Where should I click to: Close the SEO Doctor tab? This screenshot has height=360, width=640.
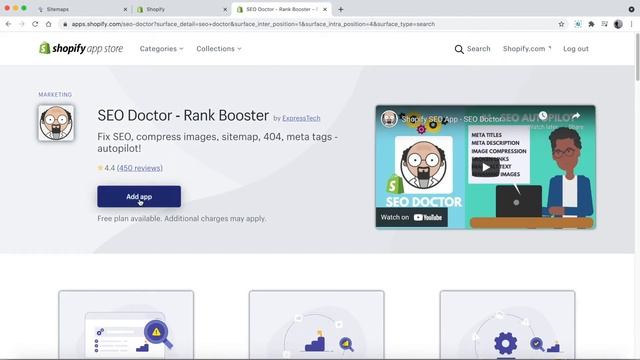point(325,9)
